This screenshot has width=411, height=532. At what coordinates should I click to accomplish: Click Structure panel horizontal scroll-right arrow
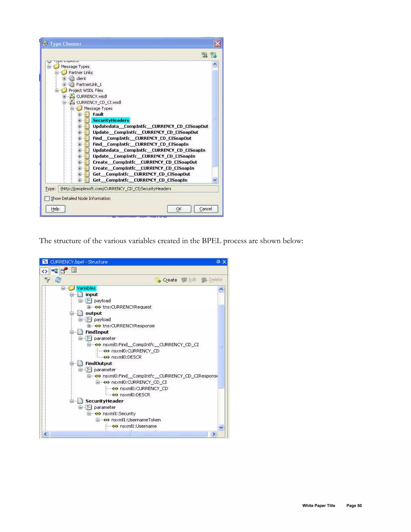pos(214,434)
